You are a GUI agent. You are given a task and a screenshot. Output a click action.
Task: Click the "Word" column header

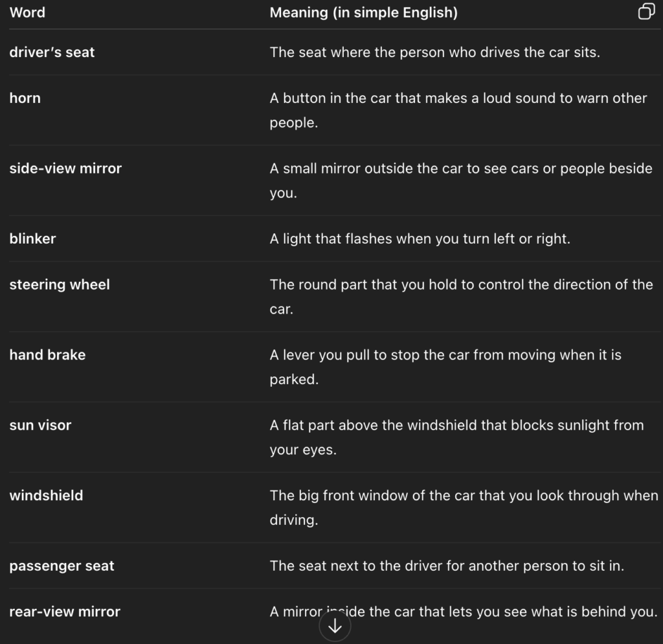point(27,12)
